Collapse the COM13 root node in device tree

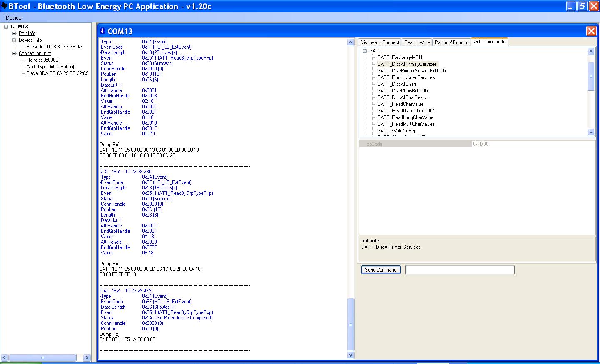6,27
